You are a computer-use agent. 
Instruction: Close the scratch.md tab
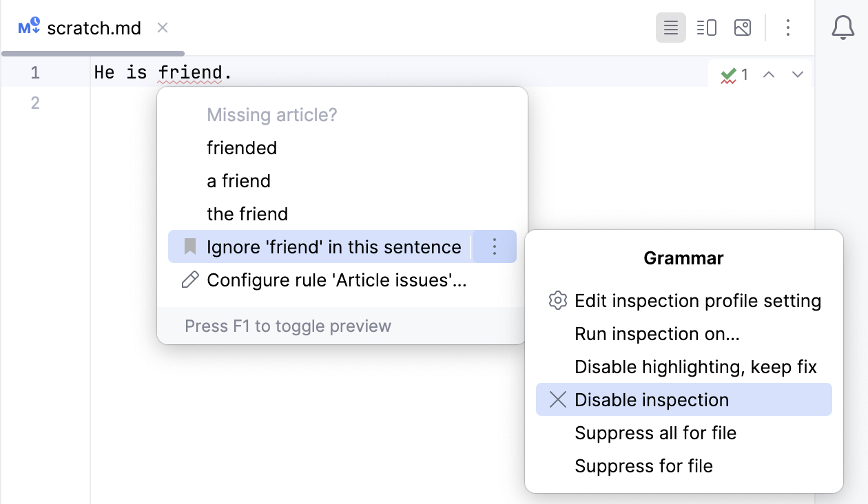tap(162, 28)
